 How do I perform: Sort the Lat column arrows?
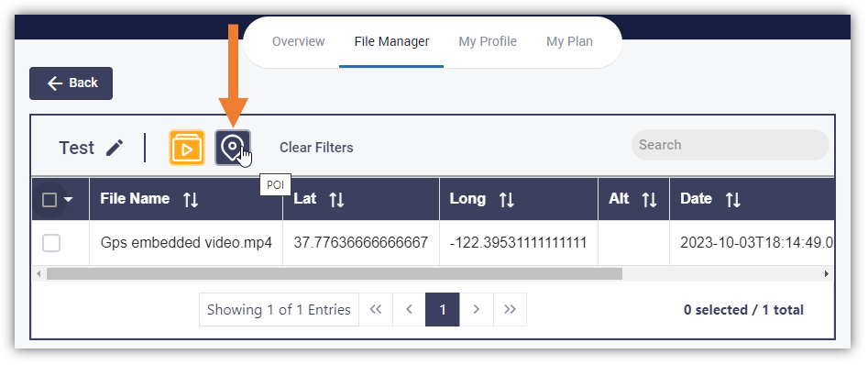pos(336,200)
